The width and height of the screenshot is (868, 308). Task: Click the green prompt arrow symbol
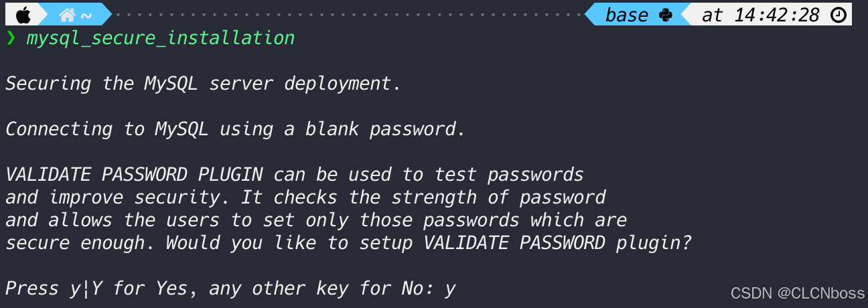coord(10,37)
